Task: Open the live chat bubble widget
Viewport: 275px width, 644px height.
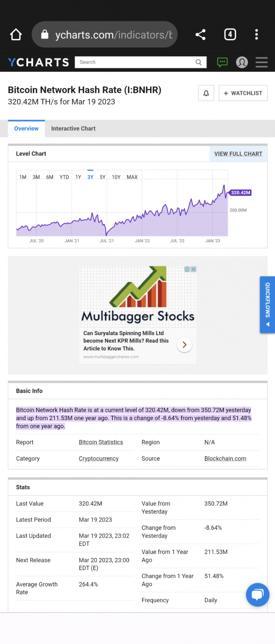Action: click(x=257, y=594)
